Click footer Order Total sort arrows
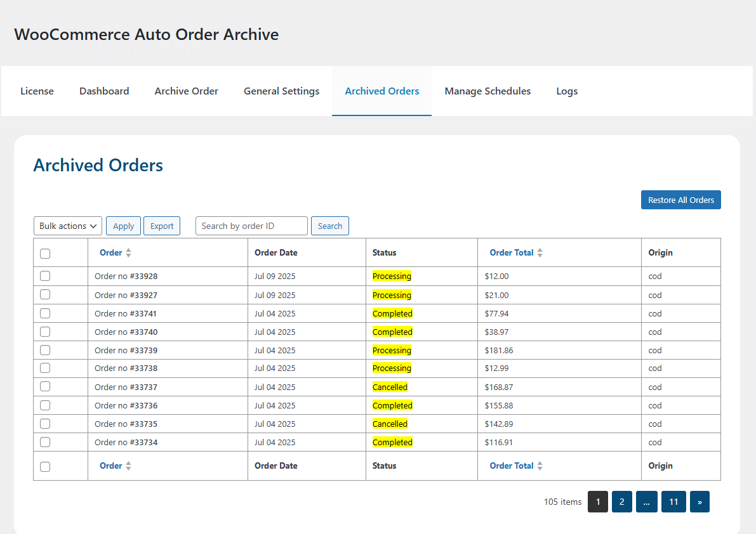The height and width of the screenshot is (534, 756). pyautogui.click(x=540, y=466)
